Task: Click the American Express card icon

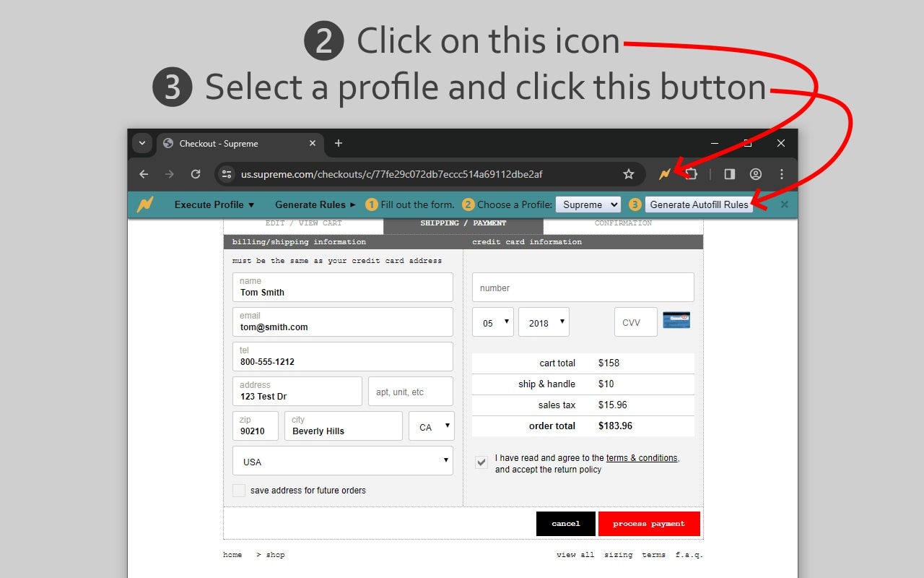Action: (676, 319)
